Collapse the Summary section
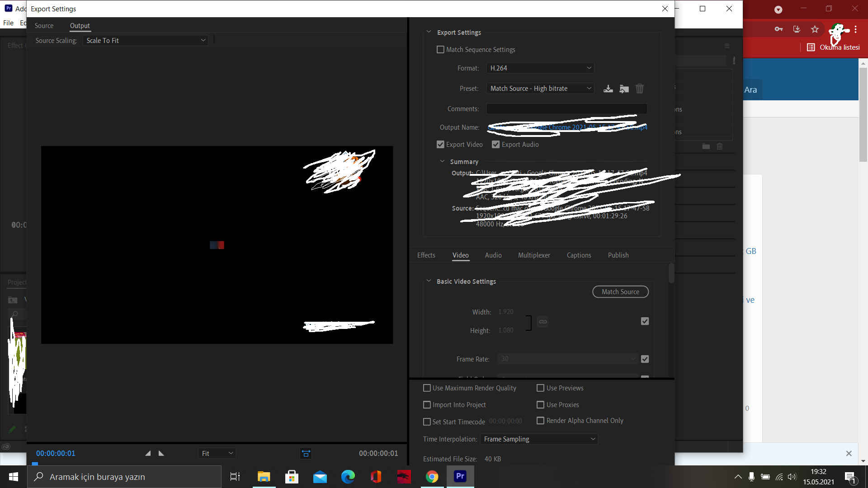The height and width of the screenshot is (488, 868). pos(442,161)
